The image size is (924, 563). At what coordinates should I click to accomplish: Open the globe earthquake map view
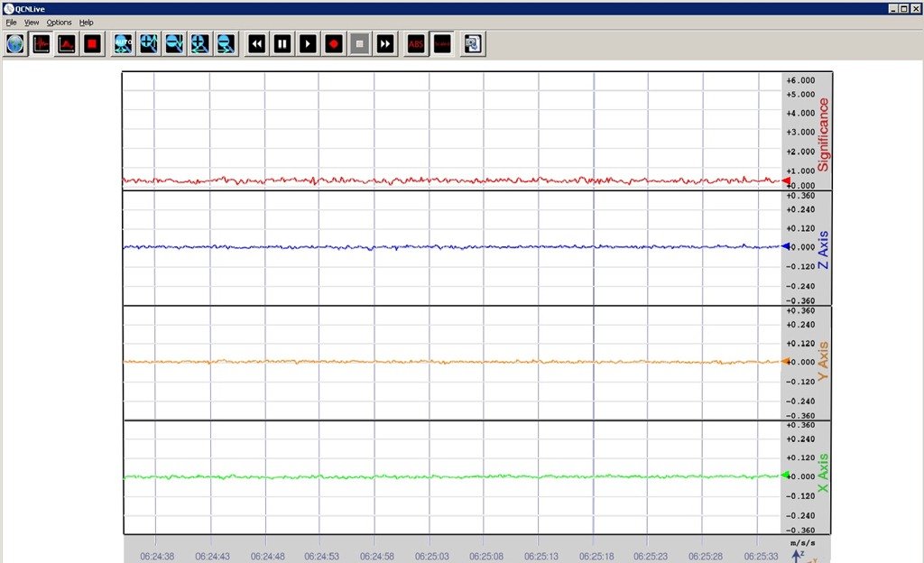tap(15, 44)
